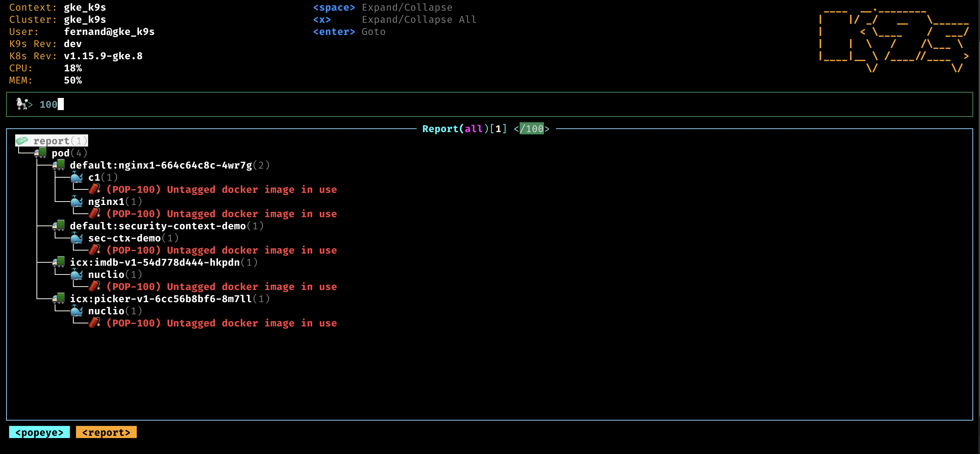Image resolution: width=980 pixels, height=454 pixels.
Task: Collapse the default:nginx1-664c64c8c-4wr7g pod node
Action: [161, 165]
